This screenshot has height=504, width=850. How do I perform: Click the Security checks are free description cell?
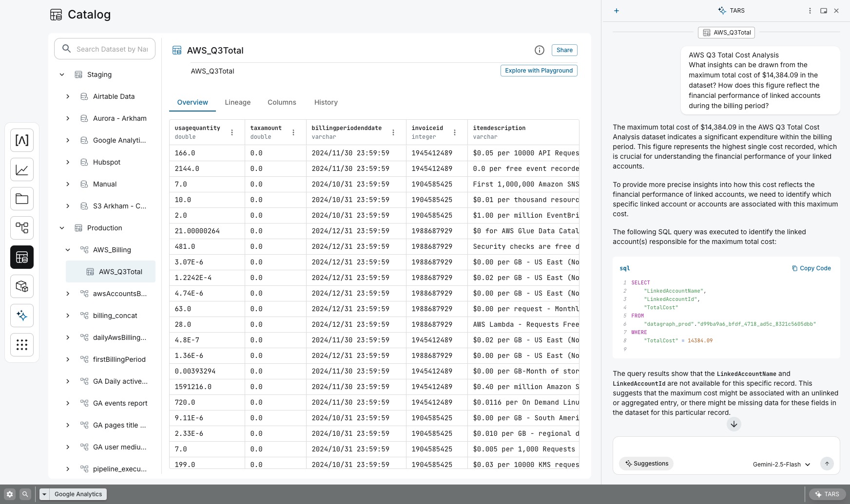tap(523, 246)
